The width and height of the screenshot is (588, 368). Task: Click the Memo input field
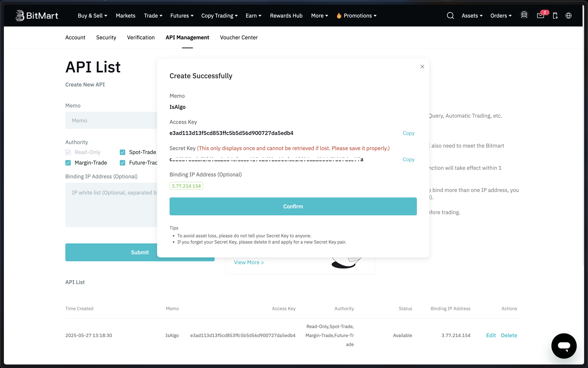[x=111, y=121]
